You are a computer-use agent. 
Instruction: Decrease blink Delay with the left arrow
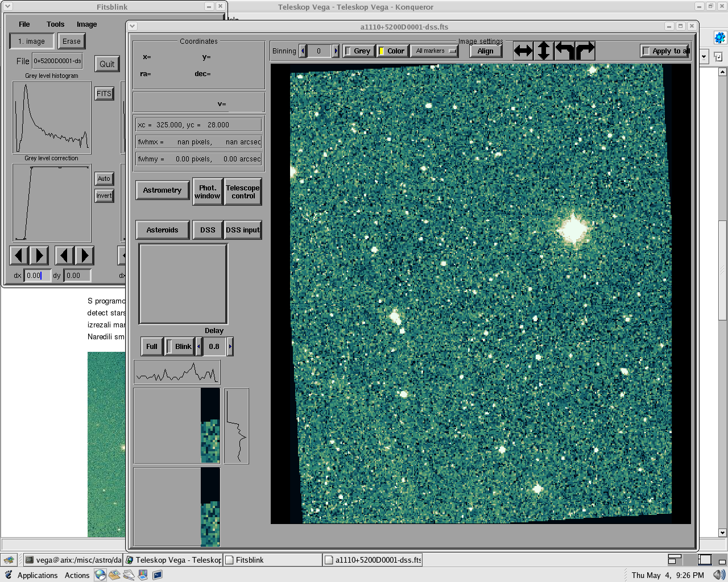coord(198,346)
